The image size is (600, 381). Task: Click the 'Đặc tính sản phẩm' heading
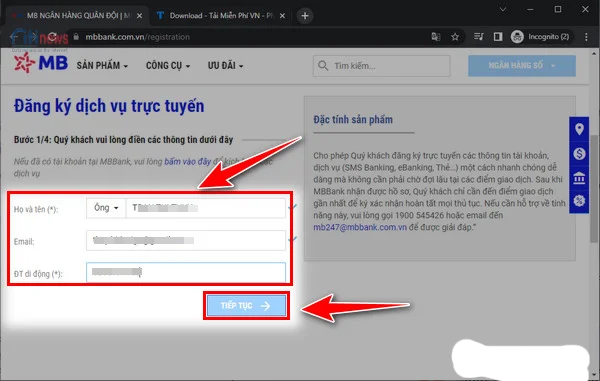click(x=353, y=120)
